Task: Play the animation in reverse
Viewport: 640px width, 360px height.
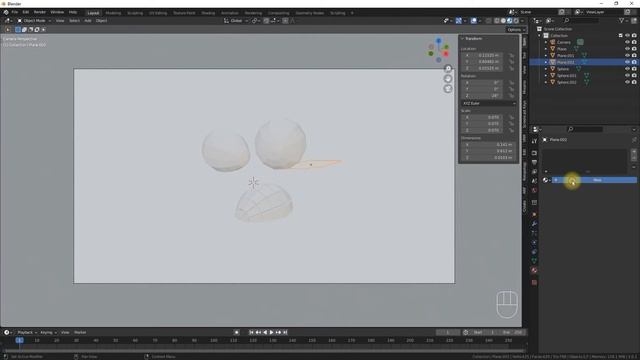Action: pos(265,332)
